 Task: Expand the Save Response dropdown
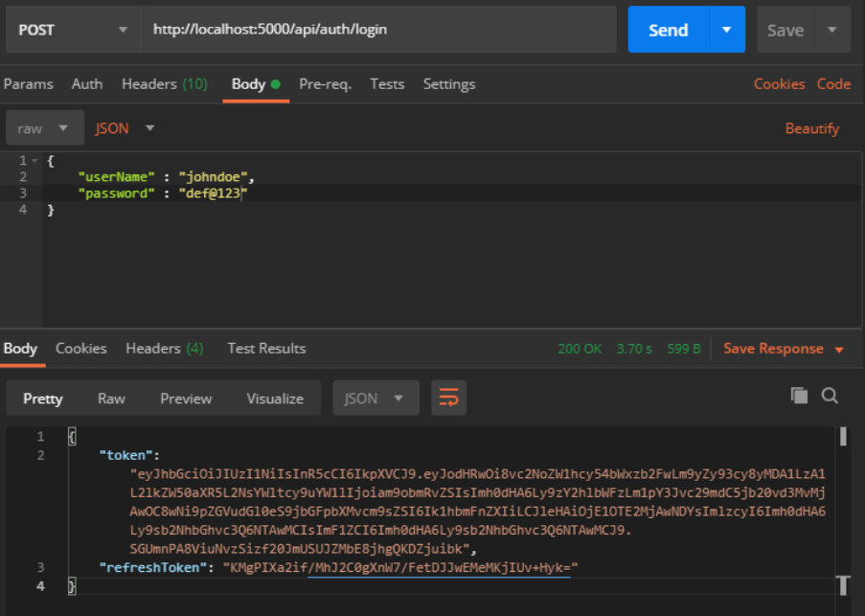click(x=839, y=350)
